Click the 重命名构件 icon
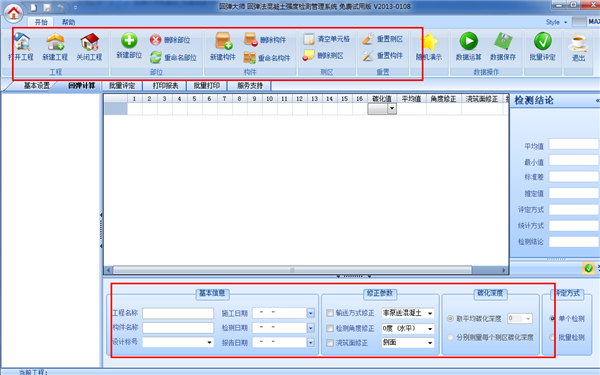 click(x=250, y=58)
